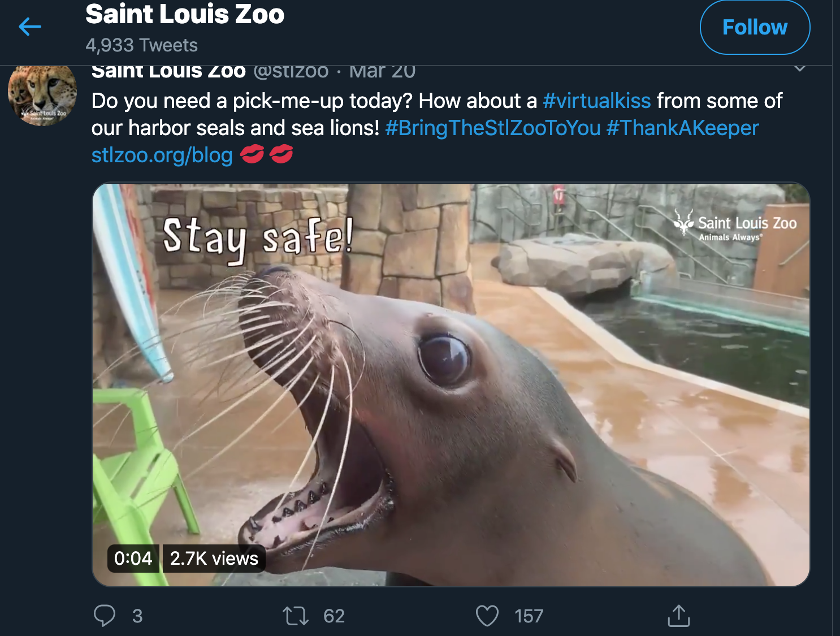Reply using the speech bubble icon
This screenshot has height=636, width=840.
105,616
